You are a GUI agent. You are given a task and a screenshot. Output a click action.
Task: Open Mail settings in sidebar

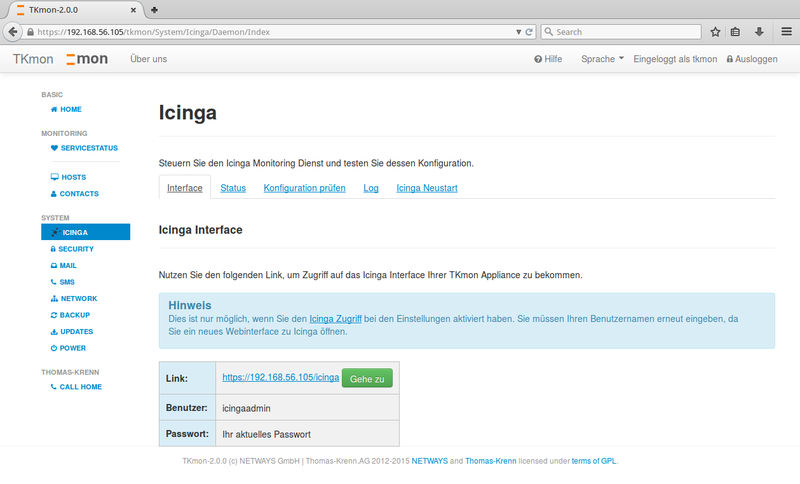63,265
